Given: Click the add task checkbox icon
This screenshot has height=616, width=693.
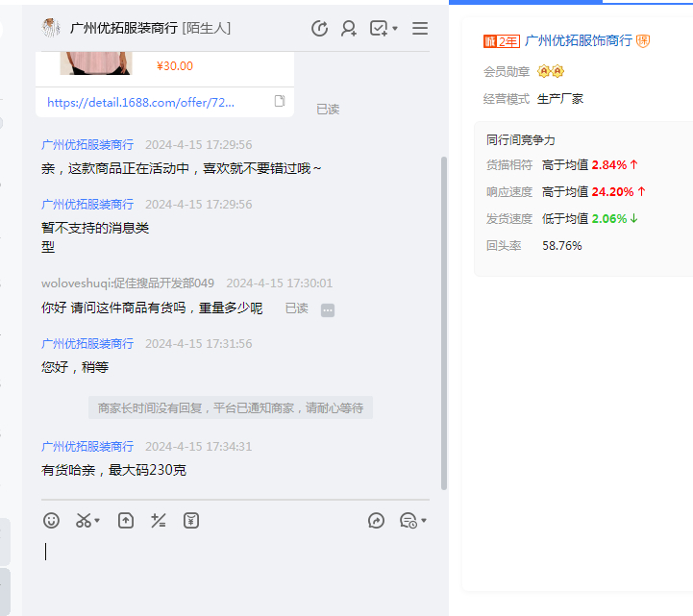Looking at the screenshot, I should tap(379, 28).
